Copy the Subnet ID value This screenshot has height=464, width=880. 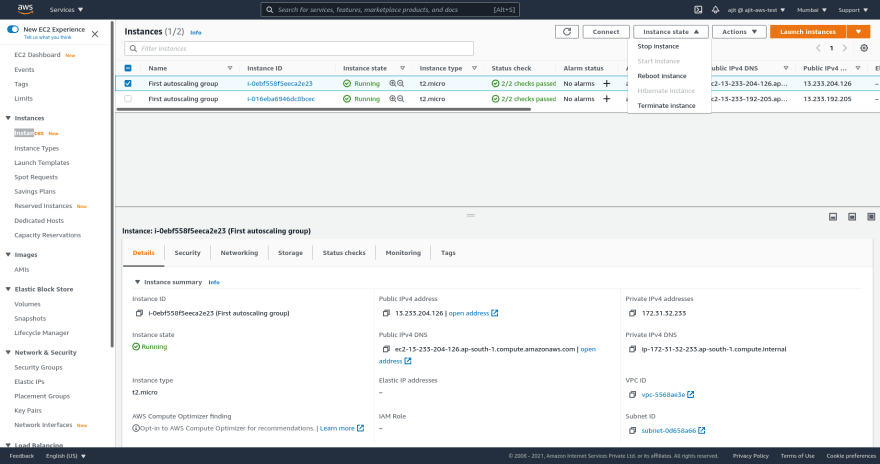(x=632, y=430)
